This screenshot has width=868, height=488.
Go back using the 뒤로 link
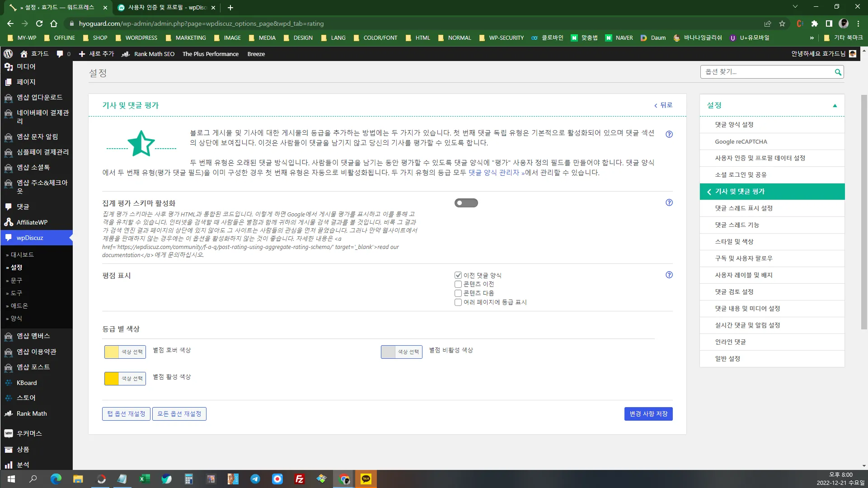(663, 105)
